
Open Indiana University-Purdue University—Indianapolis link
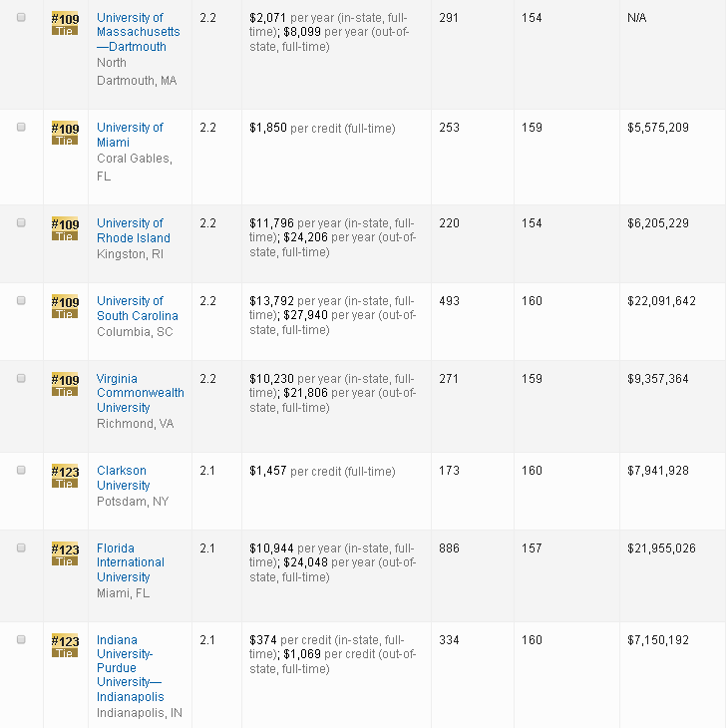[x=130, y=668]
